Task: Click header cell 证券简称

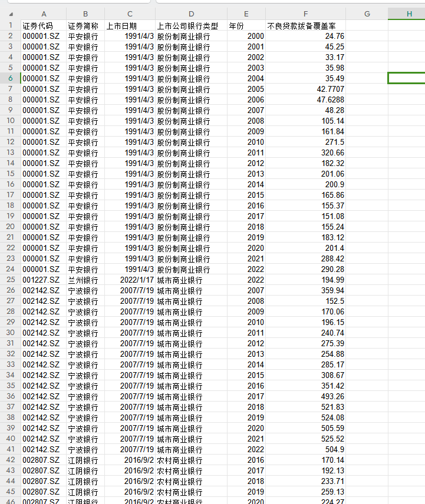Action: coord(85,25)
